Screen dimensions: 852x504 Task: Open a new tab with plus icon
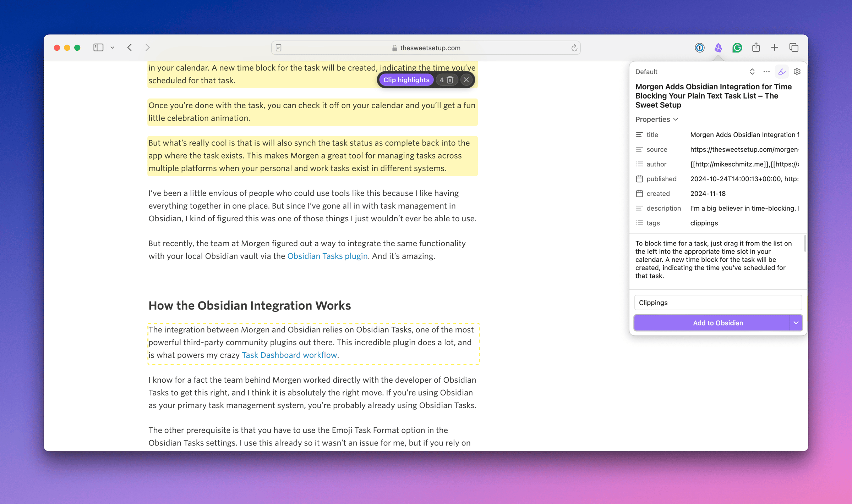point(775,48)
